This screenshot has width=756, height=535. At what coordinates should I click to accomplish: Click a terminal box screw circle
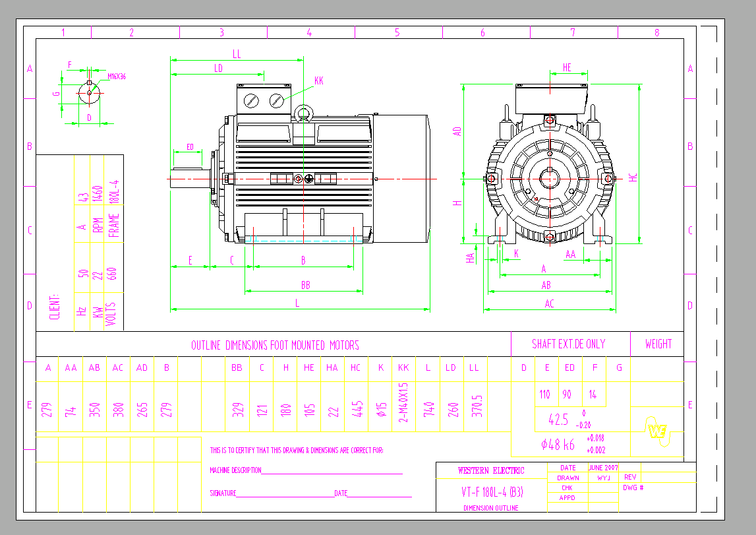(252, 100)
